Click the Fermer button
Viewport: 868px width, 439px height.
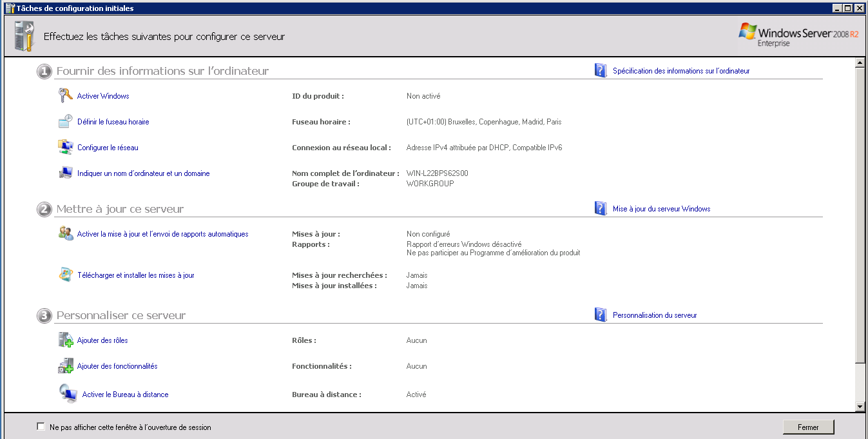(x=808, y=427)
